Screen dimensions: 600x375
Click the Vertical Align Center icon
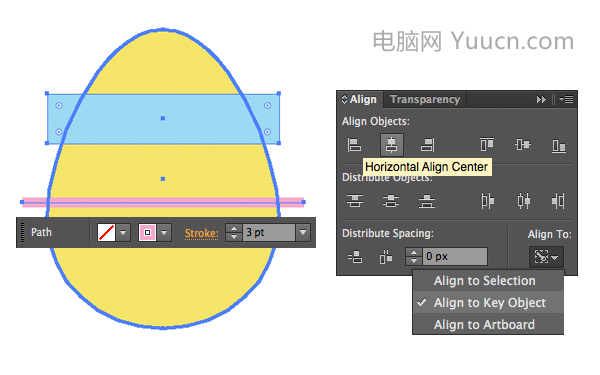tap(523, 145)
